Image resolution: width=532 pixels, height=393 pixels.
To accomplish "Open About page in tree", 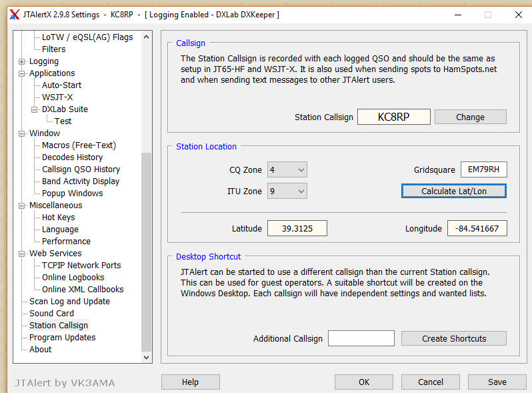I will 40,349.
